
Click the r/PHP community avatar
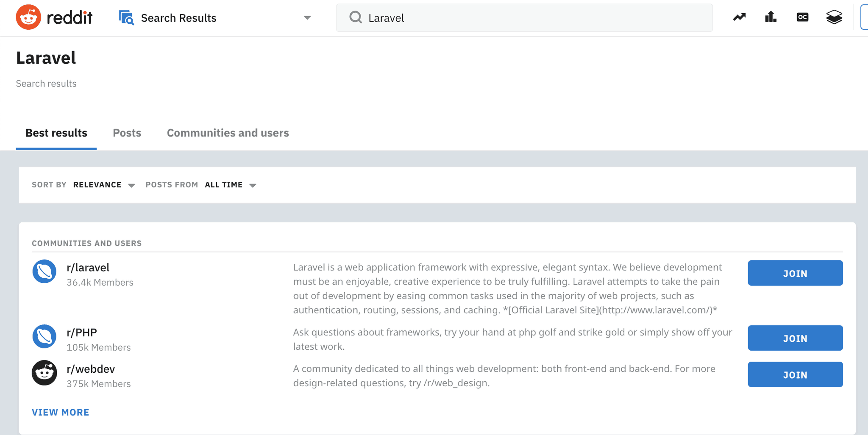coord(44,337)
